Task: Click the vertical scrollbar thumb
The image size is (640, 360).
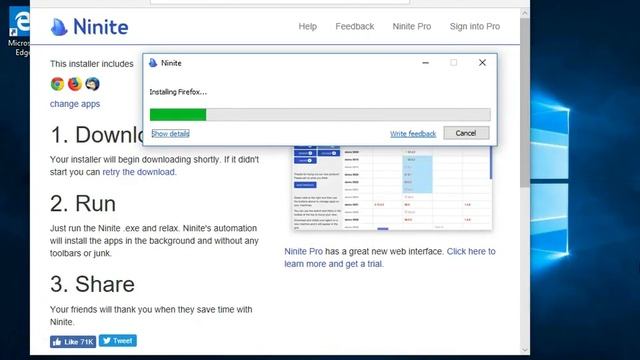Action: [525, 102]
